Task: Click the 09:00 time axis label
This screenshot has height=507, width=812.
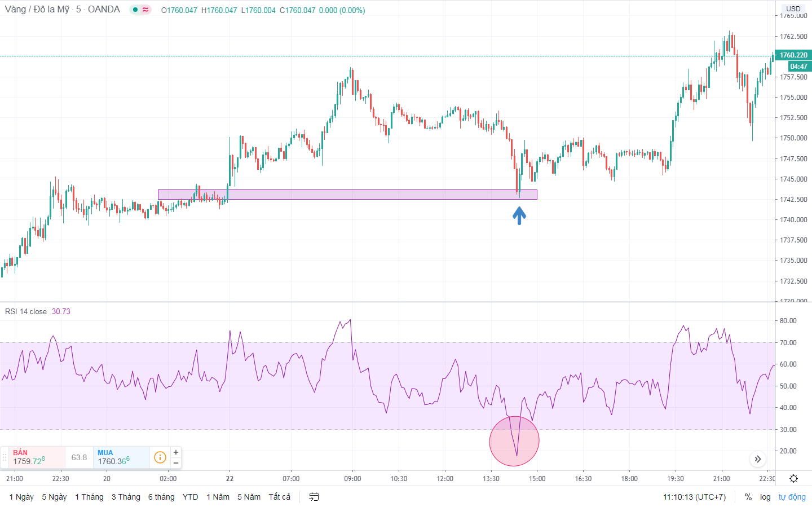Action: (352, 479)
